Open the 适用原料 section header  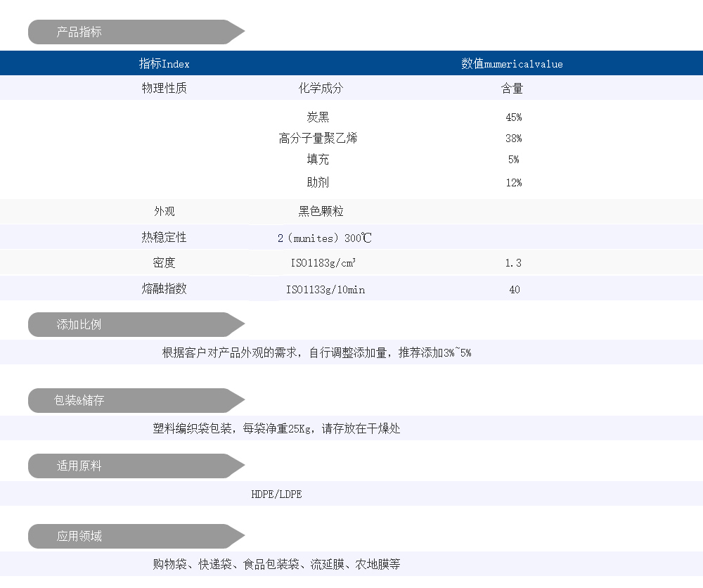(79, 466)
